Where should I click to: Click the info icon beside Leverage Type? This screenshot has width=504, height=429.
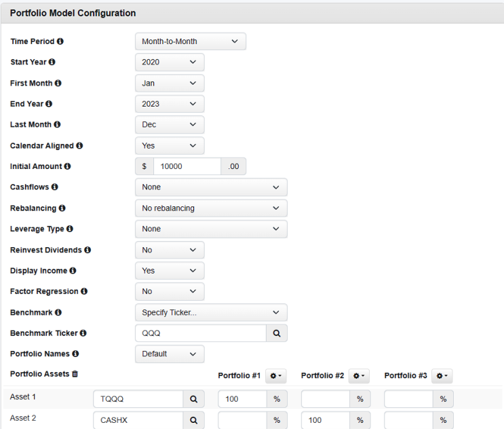70,228
